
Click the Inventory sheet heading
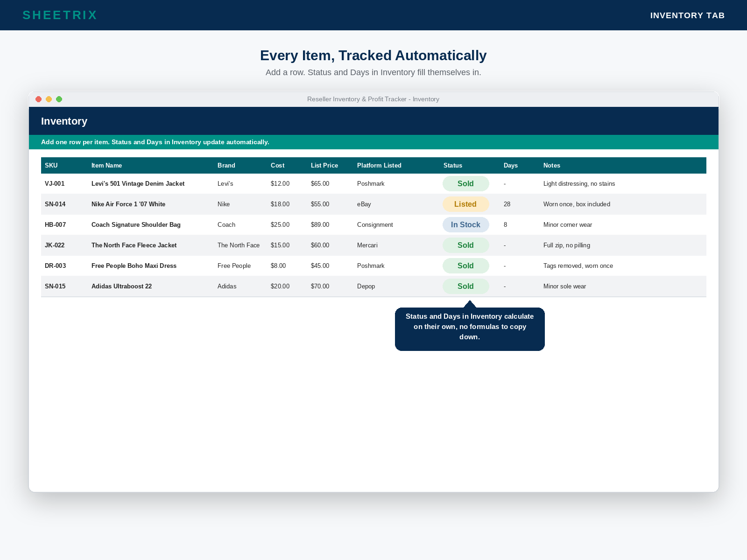64,121
